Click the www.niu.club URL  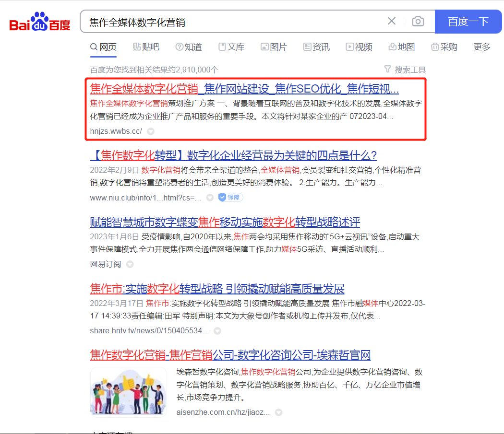tap(145, 198)
